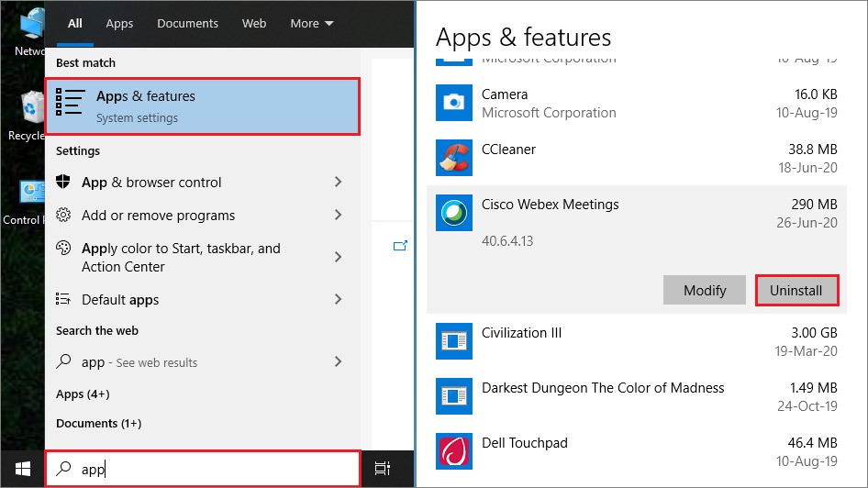
Task: Expand the Documents (1+) results group
Action: tap(98, 423)
